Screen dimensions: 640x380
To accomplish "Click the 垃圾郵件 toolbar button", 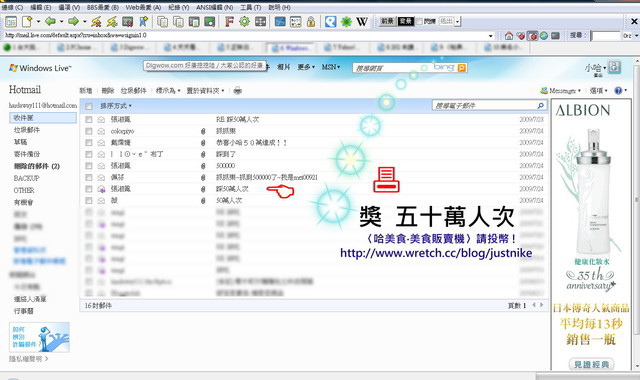I will coord(133,91).
